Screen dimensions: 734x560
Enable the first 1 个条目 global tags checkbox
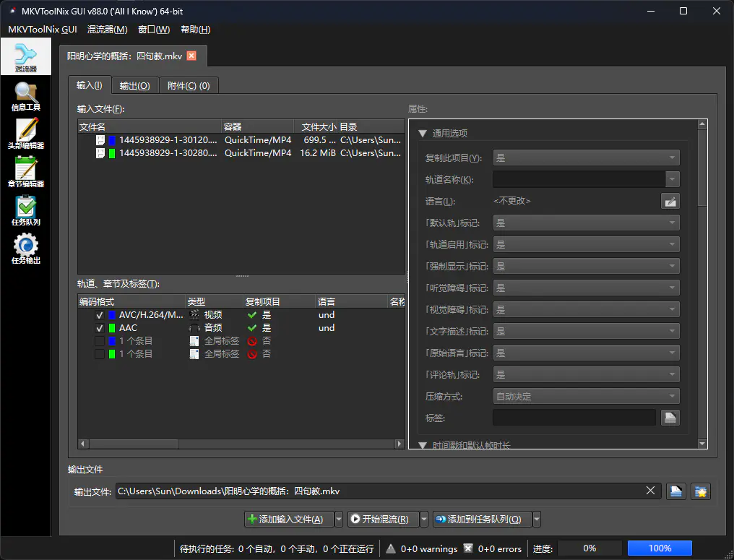point(100,341)
